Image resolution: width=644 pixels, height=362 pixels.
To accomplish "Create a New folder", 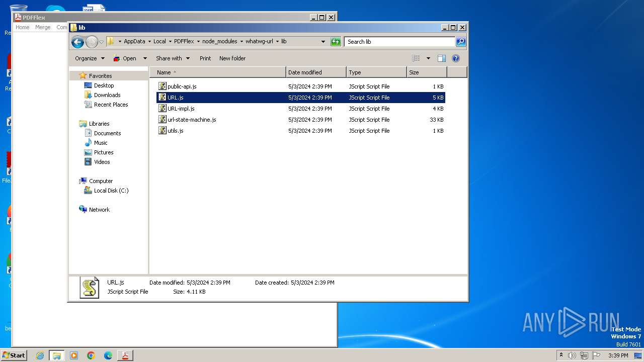I will point(232,58).
